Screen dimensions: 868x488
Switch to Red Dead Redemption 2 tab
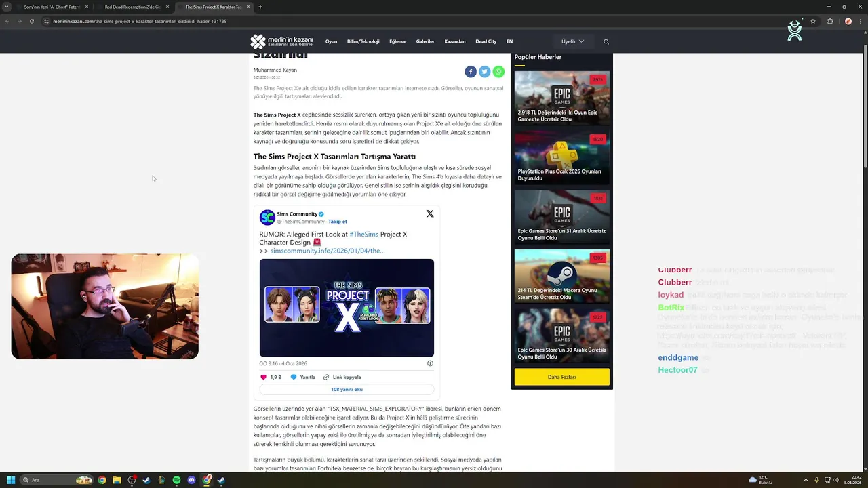coord(132,7)
